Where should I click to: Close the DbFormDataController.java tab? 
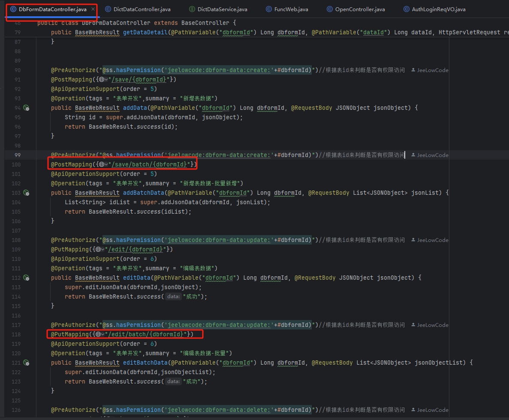coord(93,9)
